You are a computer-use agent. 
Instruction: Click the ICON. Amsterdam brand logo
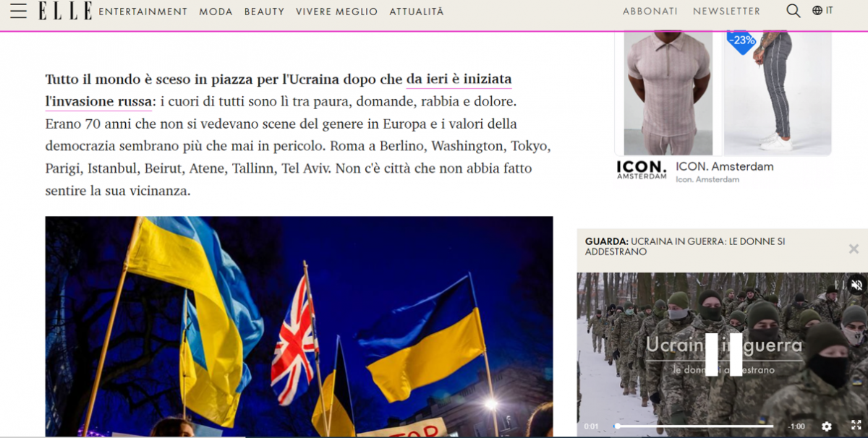coord(641,169)
